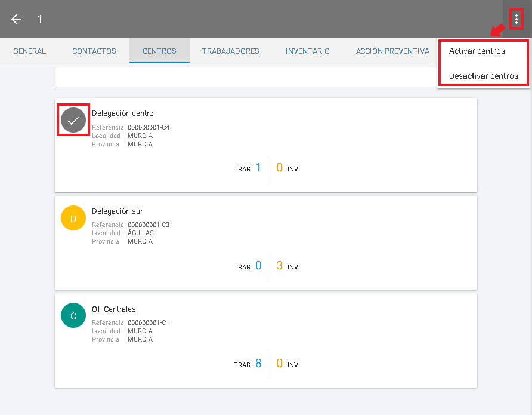Click the back arrow in header

pos(16,19)
